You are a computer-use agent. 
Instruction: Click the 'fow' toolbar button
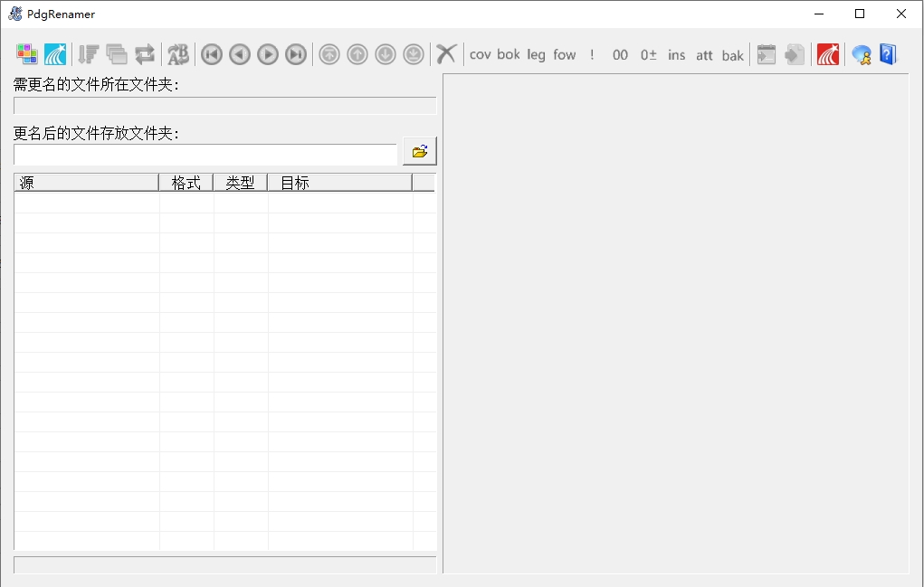click(x=565, y=55)
